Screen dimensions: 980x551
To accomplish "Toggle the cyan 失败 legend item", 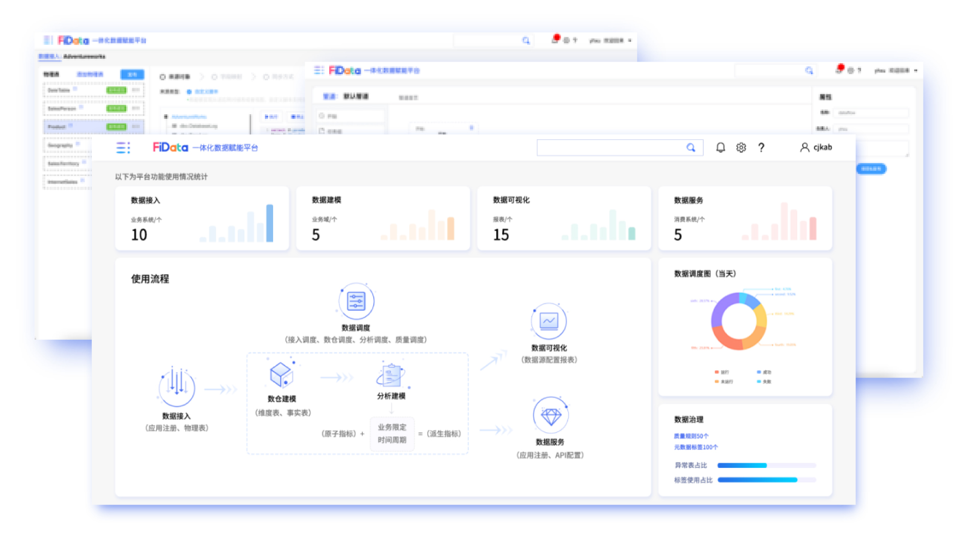I will coord(764,382).
